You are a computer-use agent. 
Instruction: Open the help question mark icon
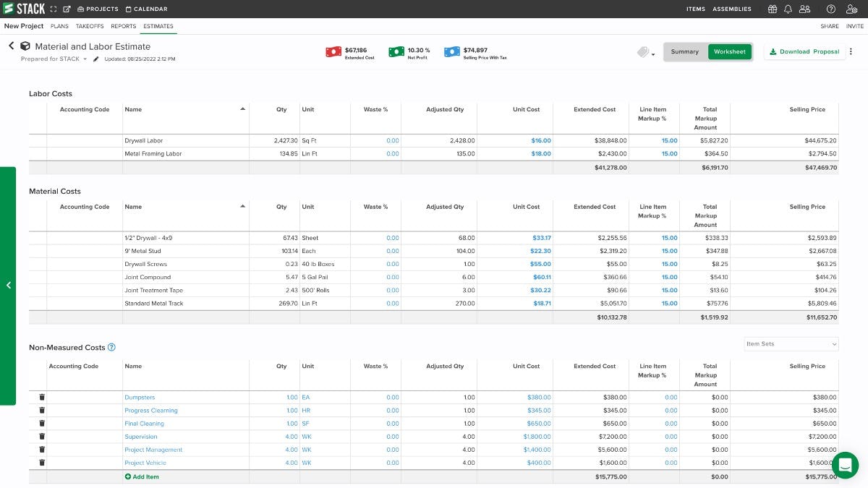(x=829, y=9)
